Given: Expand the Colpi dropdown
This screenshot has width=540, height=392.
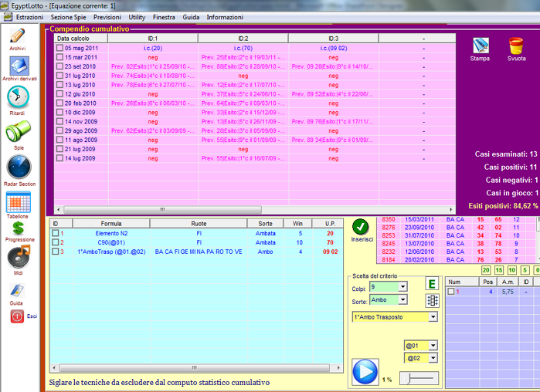Looking at the screenshot, I should pyautogui.click(x=402, y=287).
